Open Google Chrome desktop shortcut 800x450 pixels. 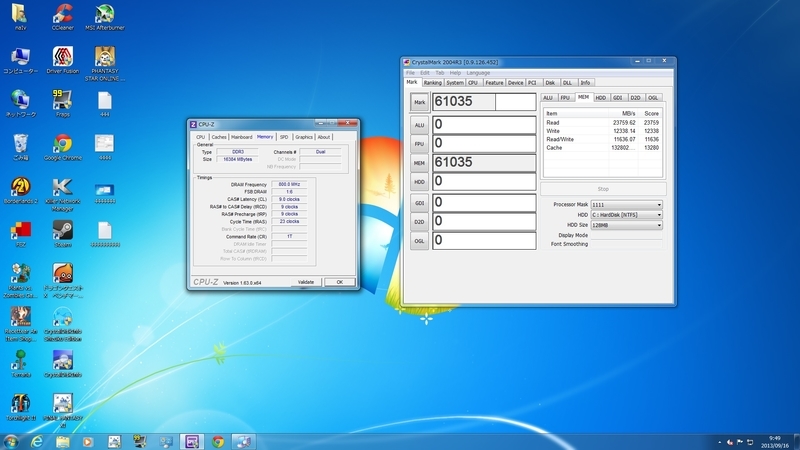(x=63, y=147)
